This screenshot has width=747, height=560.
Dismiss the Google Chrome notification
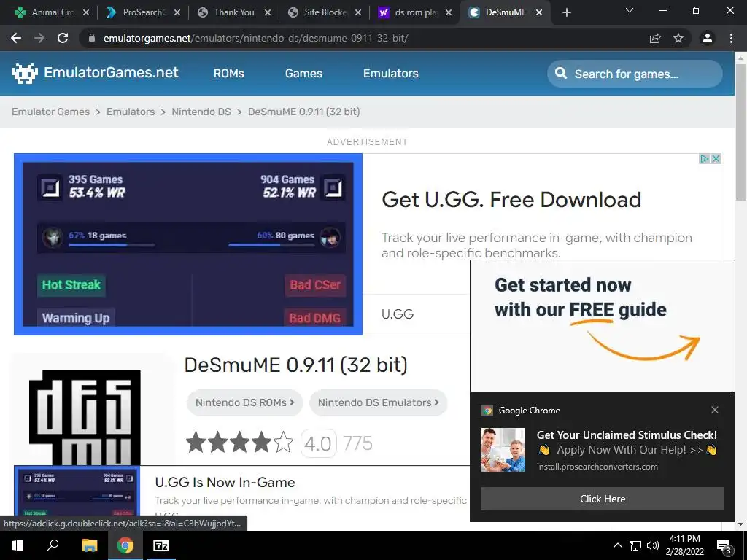[715, 410]
